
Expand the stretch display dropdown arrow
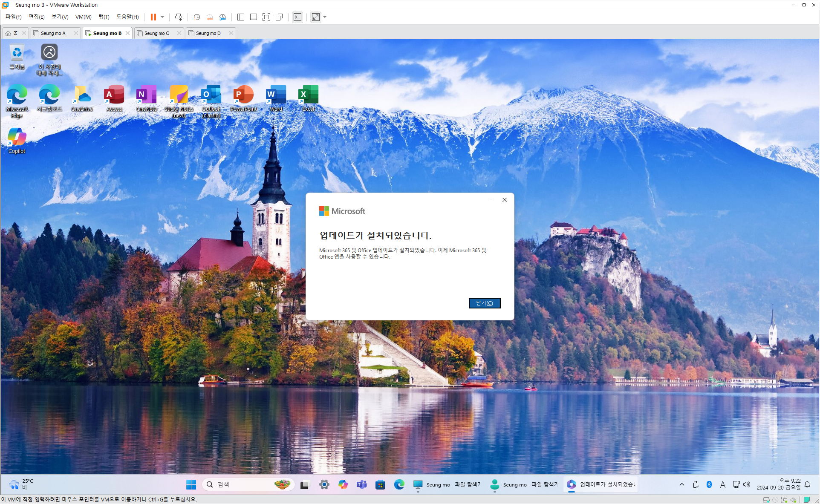(325, 17)
